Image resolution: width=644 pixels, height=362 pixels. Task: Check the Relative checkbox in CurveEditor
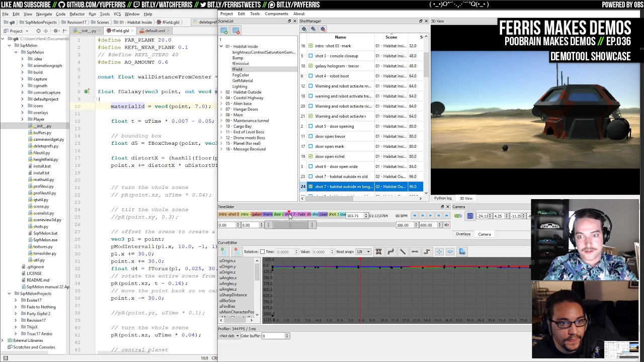pos(262,251)
